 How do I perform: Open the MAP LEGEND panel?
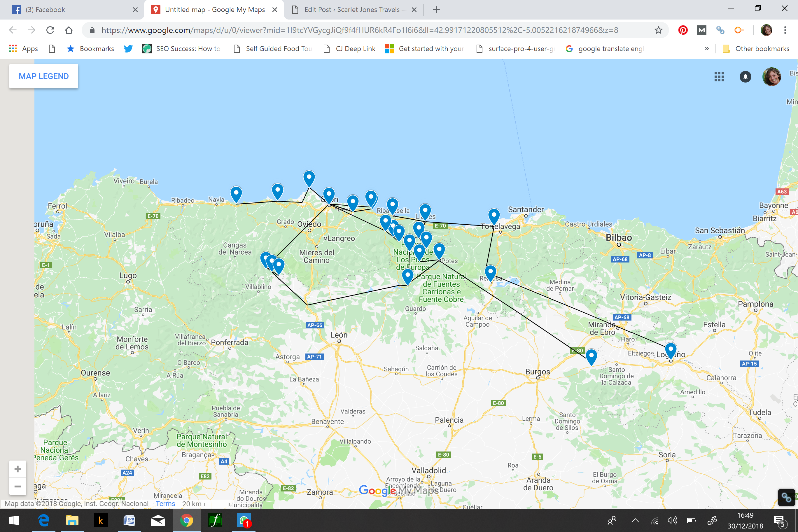(43, 76)
